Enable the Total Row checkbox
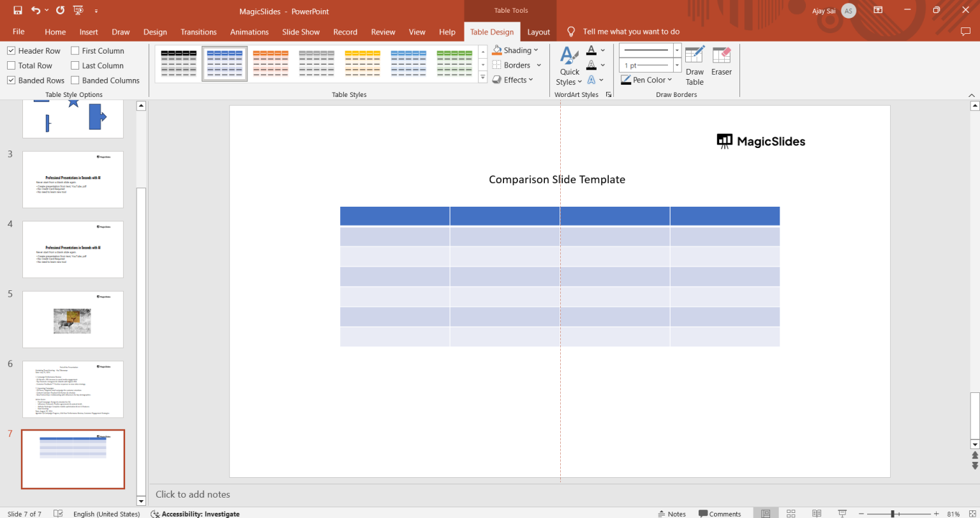 click(11, 65)
